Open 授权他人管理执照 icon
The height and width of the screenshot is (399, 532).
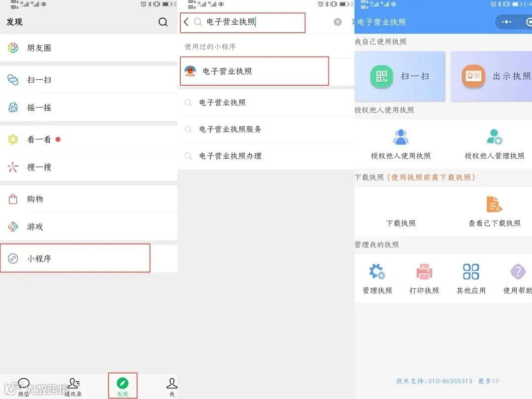(495, 137)
